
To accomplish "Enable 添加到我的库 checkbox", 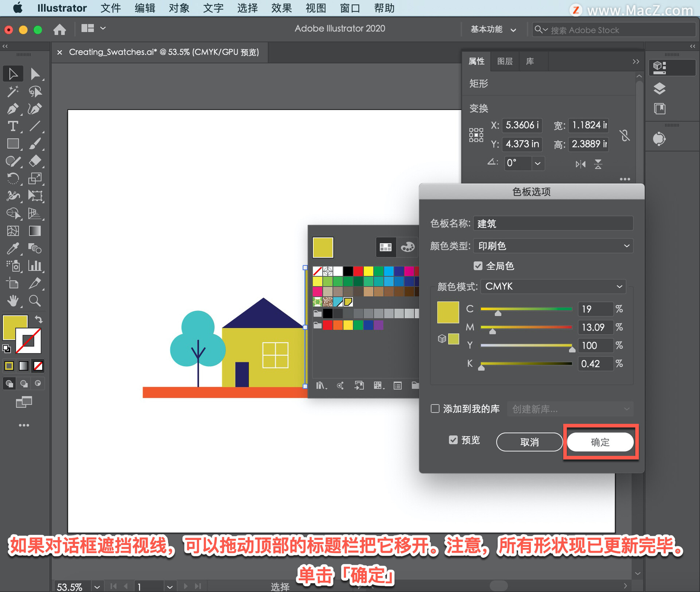I will click(x=435, y=409).
